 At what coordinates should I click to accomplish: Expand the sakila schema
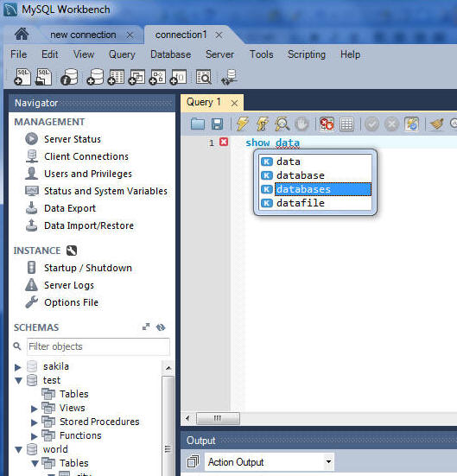[18, 367]
